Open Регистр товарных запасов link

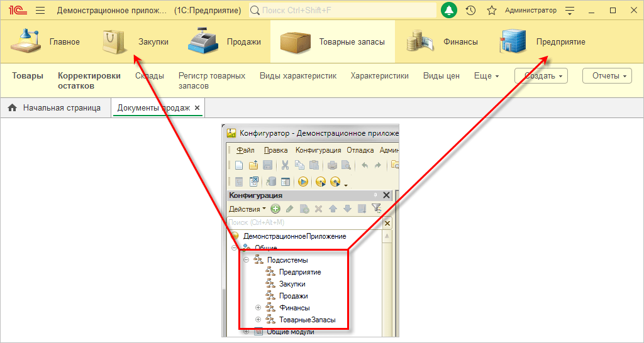pos(212,81)
